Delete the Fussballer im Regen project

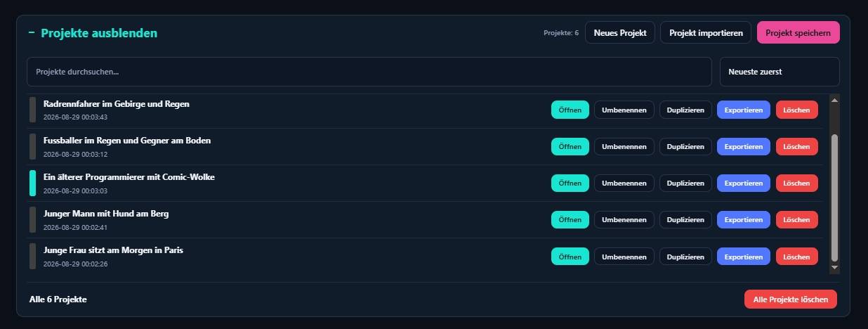click(797, 146)
